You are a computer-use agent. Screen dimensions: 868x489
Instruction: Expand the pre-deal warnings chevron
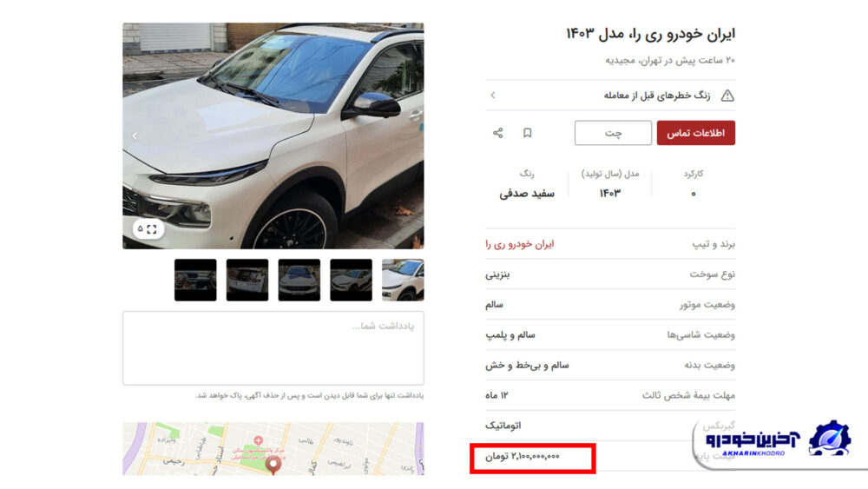pos(493,96)
